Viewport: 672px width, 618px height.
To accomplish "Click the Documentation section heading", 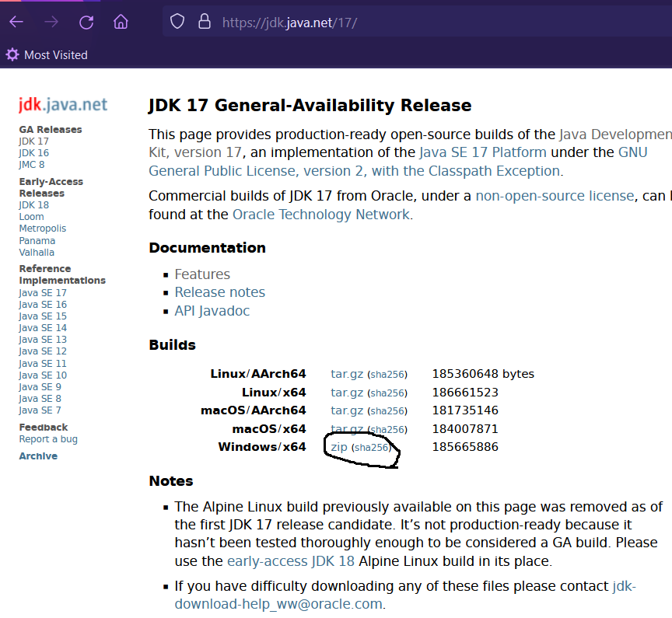I will coord(208,248).
